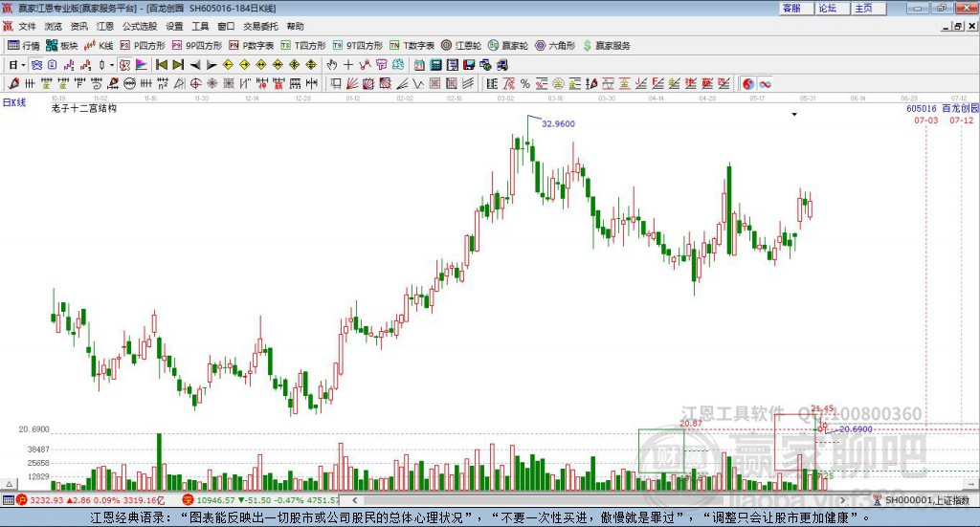Click the 32.9600 high price label

click(558, 123)
